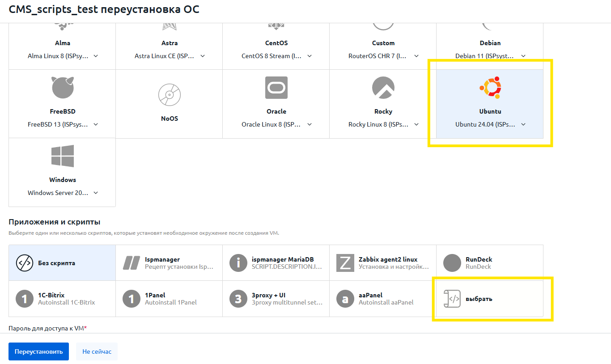Click the FreeBSD daemon icon

coord(62,88)
